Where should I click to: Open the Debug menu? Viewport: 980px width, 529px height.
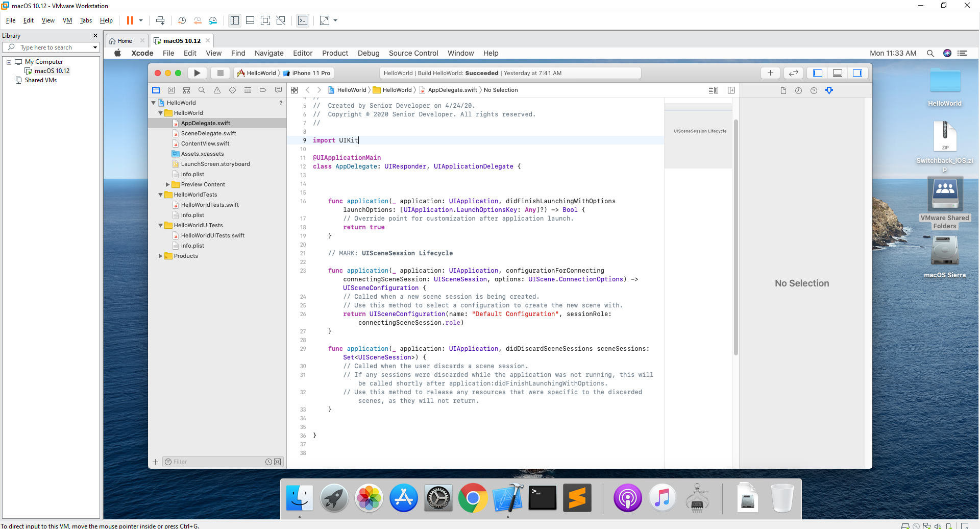click(x=369, y=53)
